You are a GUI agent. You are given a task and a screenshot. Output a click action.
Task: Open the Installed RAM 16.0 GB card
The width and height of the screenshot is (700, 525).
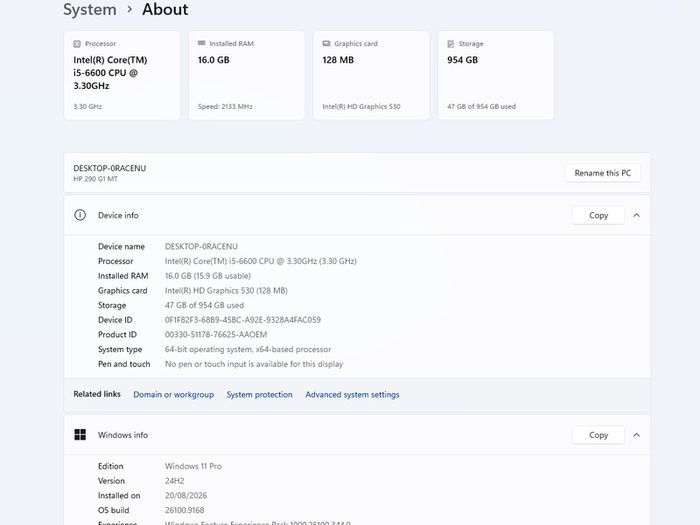[247, 75]
